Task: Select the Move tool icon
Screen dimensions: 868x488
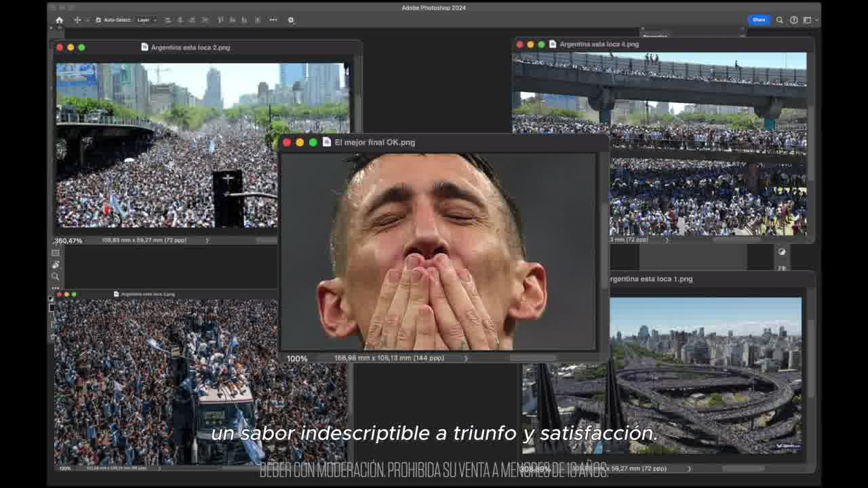Action: pyautogui.click(x=77, y=20)
